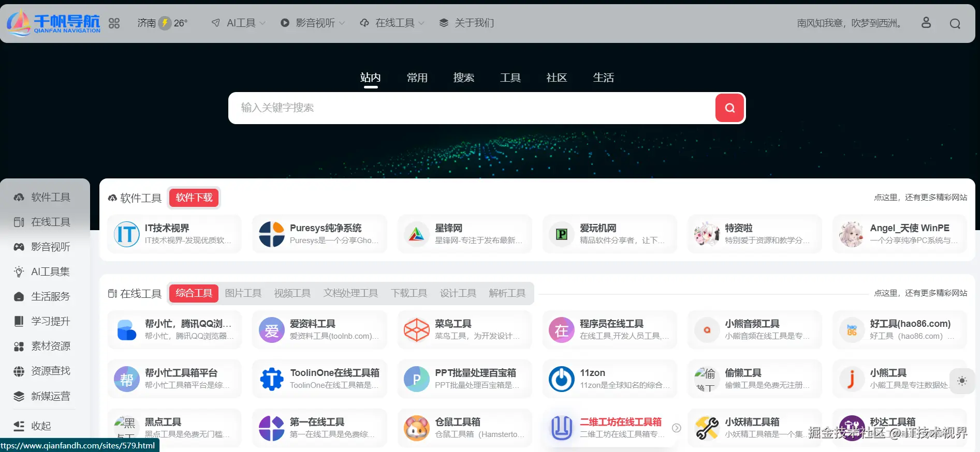The height and width of the screenshot is (452, 980).
Task: Select the 搜索 search tab
Action: (464, 78)
